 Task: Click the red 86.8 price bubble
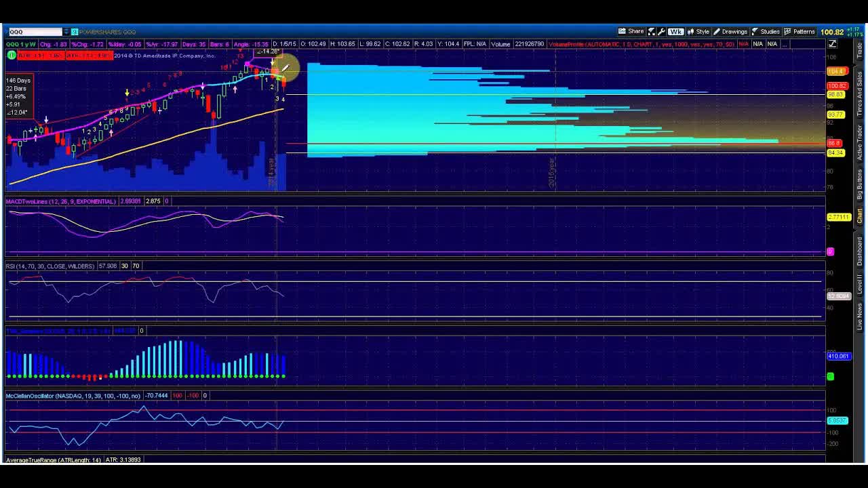click(x=835, y=144)
